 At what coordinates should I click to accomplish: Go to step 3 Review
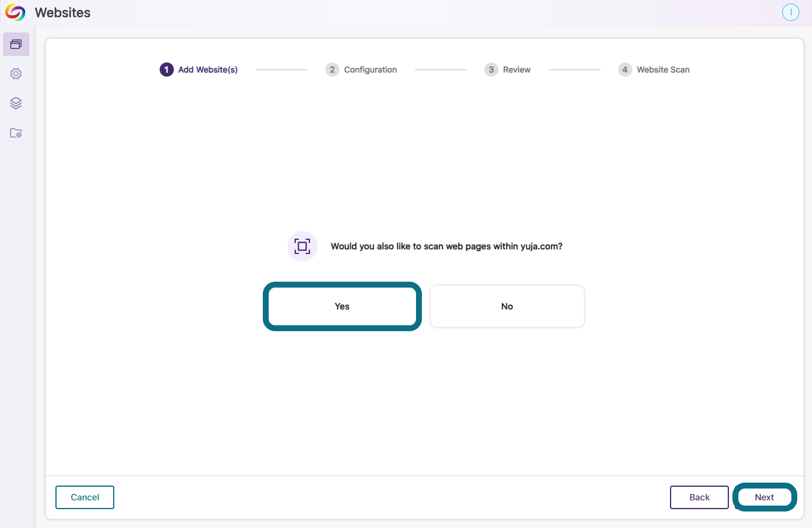(x=507, y=70)
